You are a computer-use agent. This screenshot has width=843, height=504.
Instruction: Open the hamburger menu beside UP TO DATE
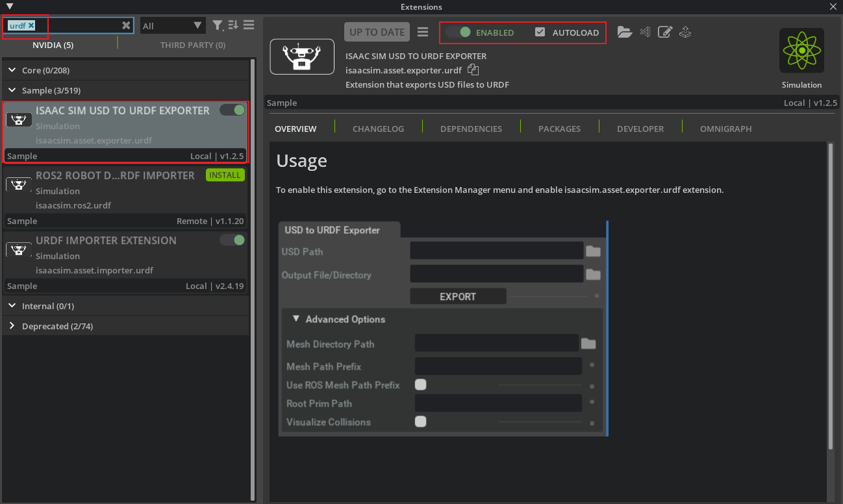click(x=423, y=32)
